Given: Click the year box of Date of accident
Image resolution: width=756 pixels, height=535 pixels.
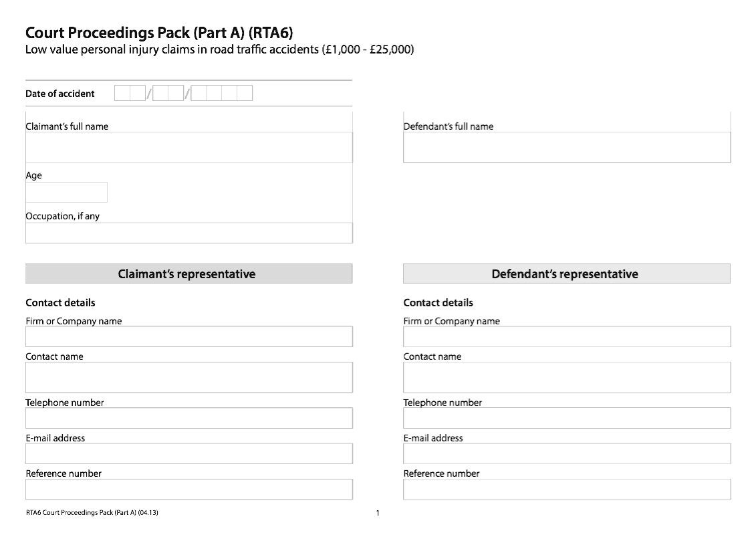Looking at the screenshot, I should click(x=221, y=94).
